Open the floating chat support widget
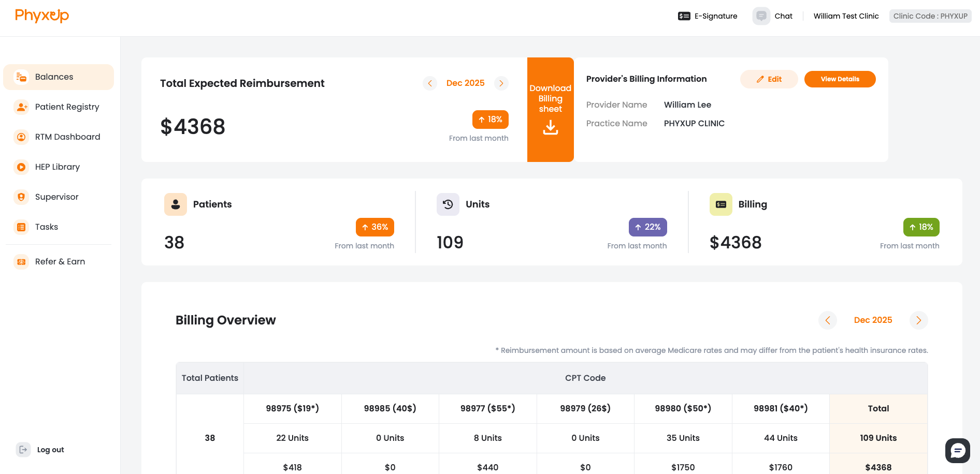This screenshot has width=980, height=474. (957, 451)
